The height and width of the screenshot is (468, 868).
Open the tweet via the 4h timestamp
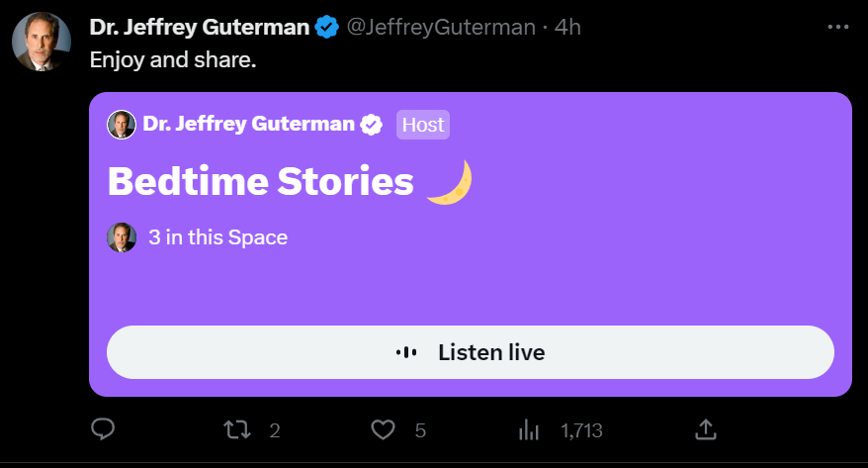(x=567, y=27)
